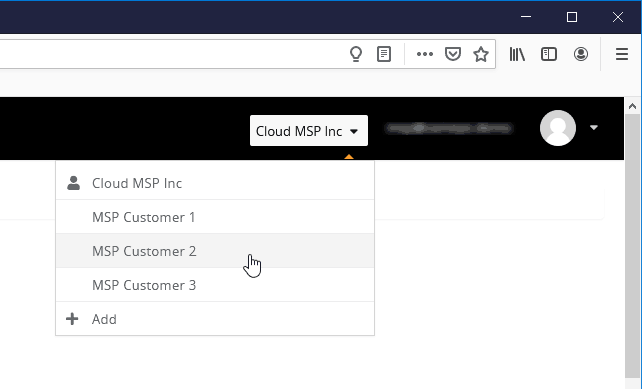The width and height of the screenshot is (642, 389).
Task: Maximize the browser window
Action: (x=572, y=17)
